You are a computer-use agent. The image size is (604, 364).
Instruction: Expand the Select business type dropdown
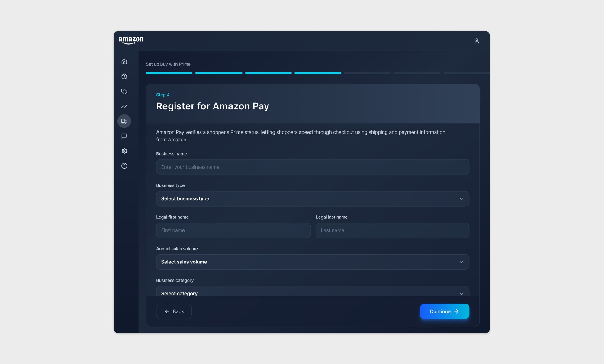coord(312,199)
